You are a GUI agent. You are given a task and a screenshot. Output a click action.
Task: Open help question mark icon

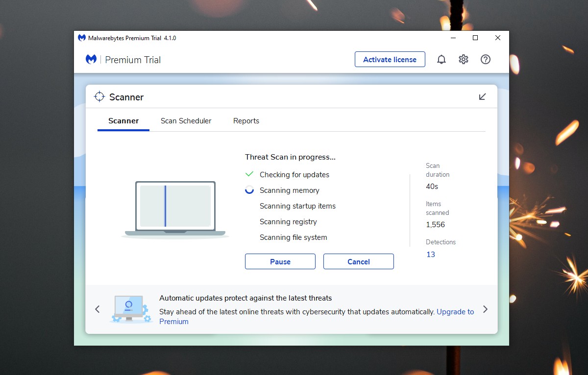[x=486, y=59]
